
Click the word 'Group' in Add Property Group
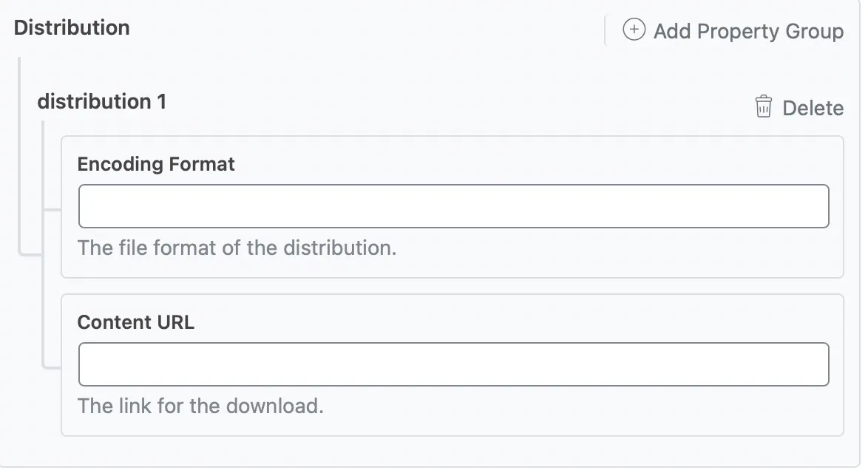(815, 31)
